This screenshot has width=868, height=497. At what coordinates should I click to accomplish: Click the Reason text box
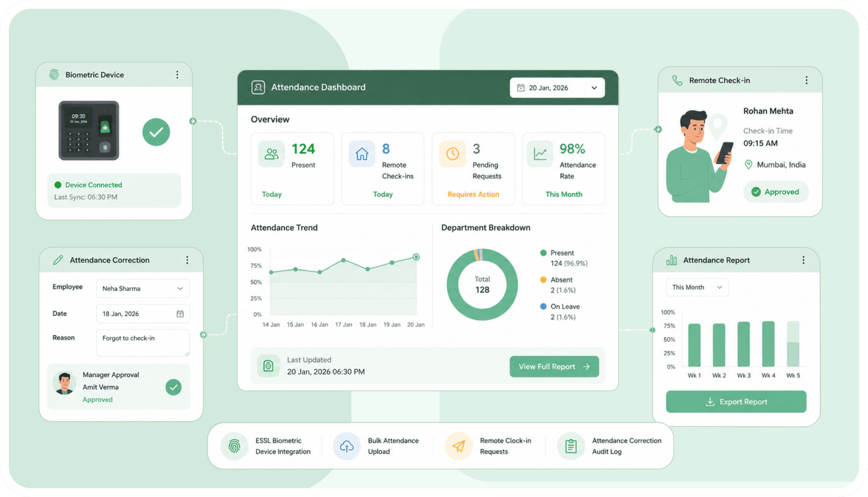click(x=143, y=343)
